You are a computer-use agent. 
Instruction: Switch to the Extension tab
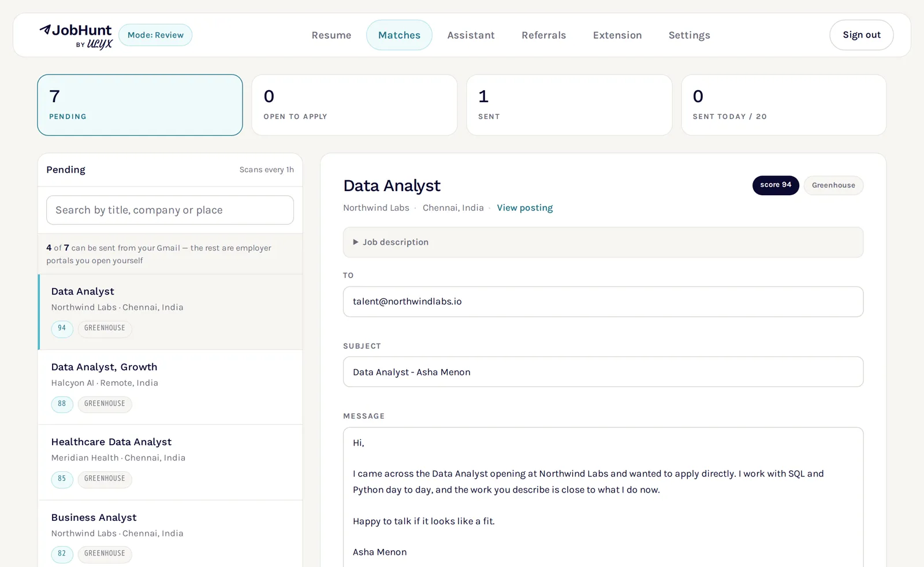coord(617,35)
